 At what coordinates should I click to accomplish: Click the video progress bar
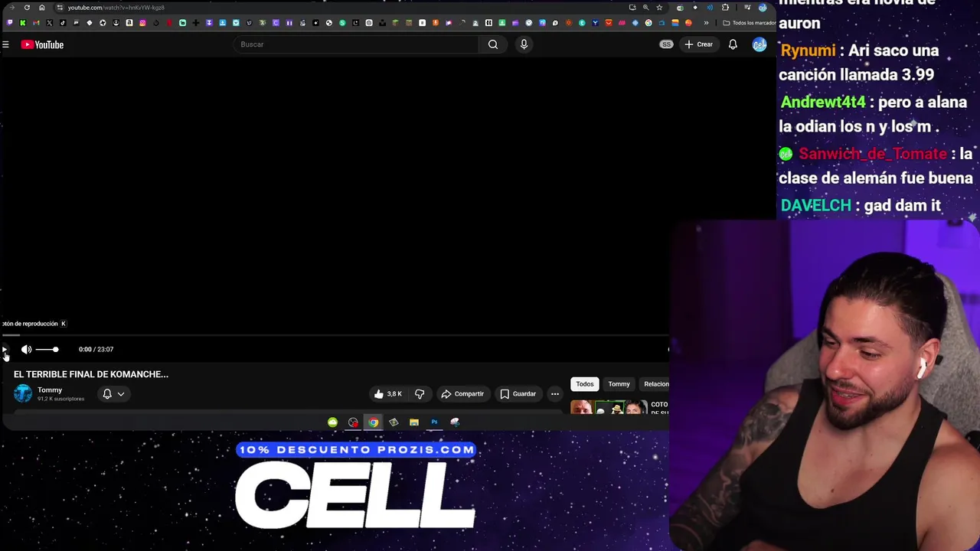pyautogui.click(x=335, y=335)
